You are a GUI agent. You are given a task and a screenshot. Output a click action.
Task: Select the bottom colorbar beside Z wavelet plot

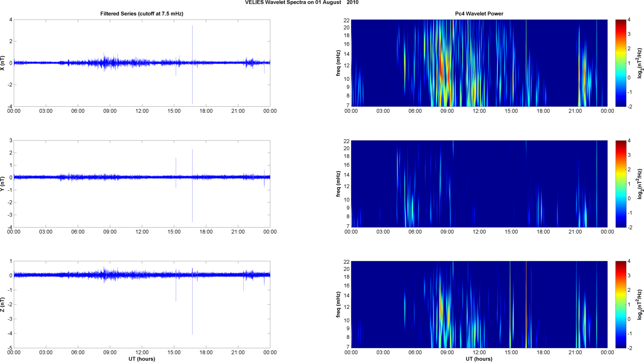pyautogui.click(x=621, y=305)
